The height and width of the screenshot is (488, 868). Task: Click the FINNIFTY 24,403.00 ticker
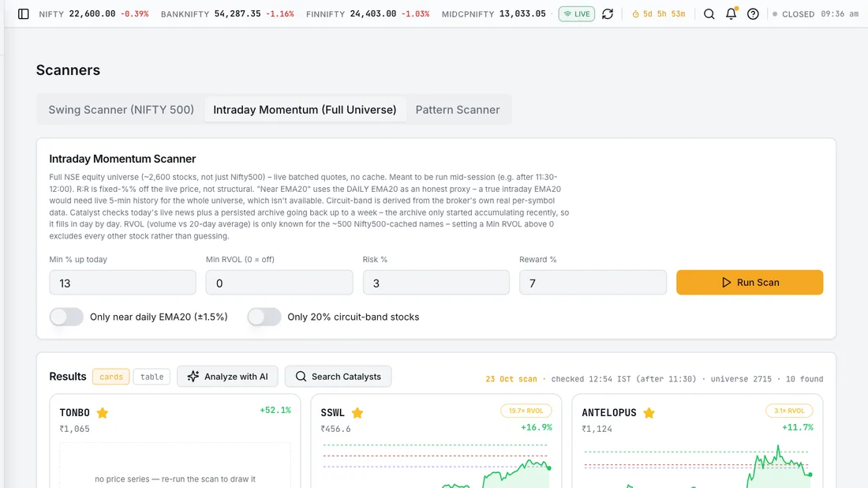pos(368,14)
